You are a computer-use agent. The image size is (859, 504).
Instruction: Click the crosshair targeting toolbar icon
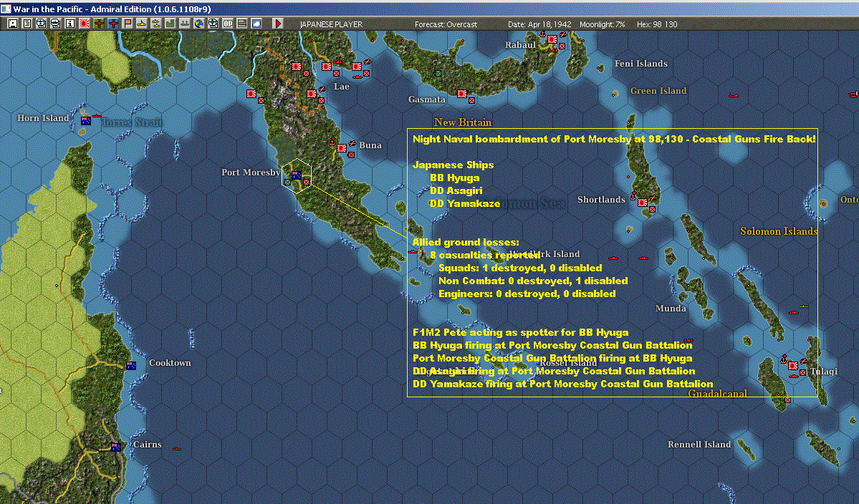213,24
